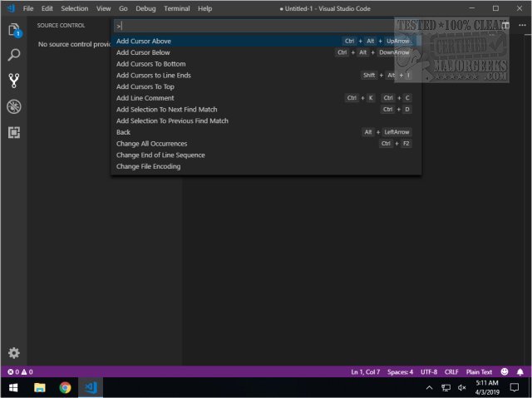Open the notifications bell in status bar

[520, 372]
